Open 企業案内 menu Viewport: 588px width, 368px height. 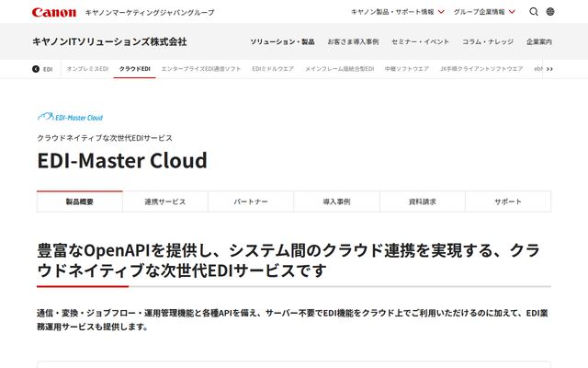coord(539,41)
